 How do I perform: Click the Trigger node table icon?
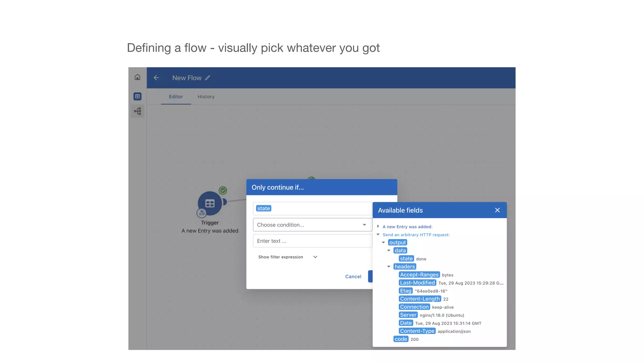pos(210,203)
